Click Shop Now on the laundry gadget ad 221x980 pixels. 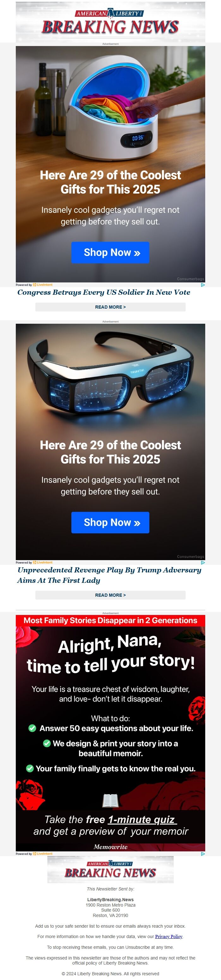point(110,252)
